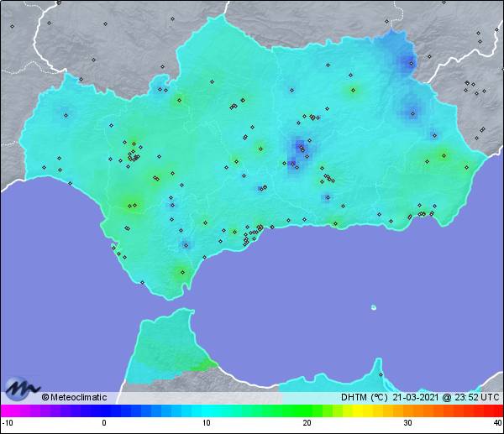Click the 10 label on the scale
This screenshot has height=434, width=504.
207,423
